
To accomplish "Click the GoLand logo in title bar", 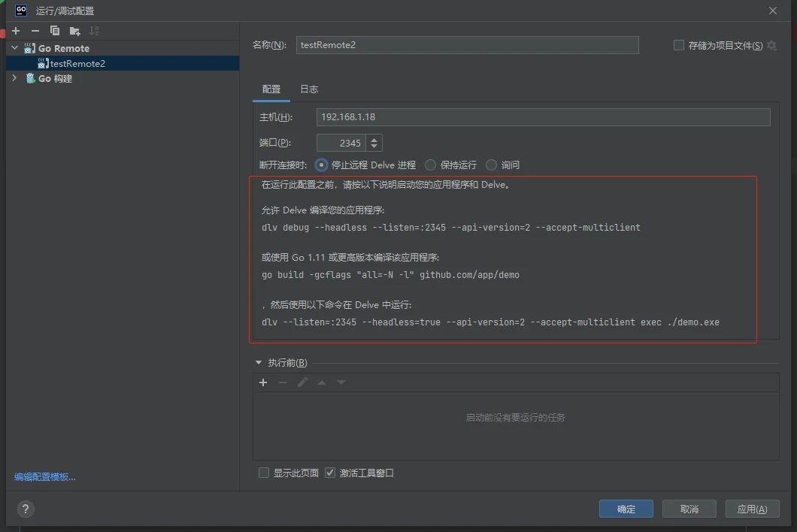I will [21, 11].
